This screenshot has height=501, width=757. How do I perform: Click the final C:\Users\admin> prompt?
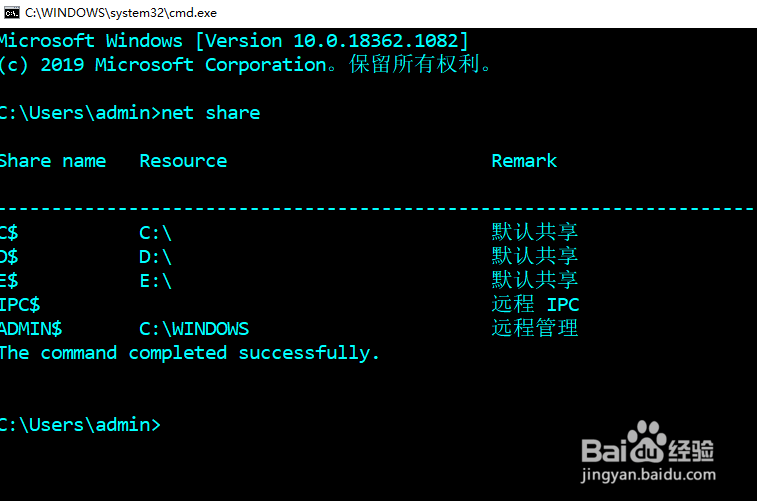80,425
